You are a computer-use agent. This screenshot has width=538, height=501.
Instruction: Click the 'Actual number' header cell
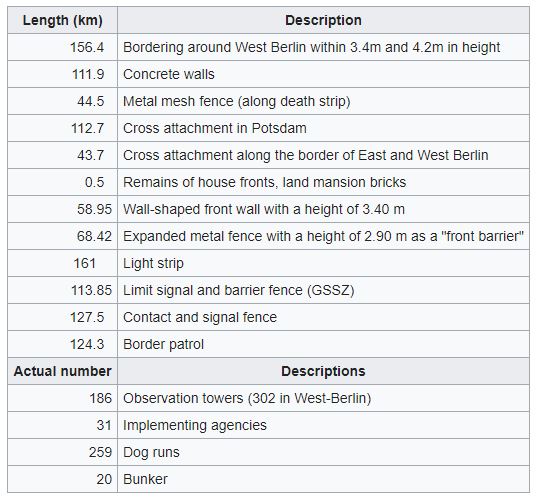click(x=62, y=371)
